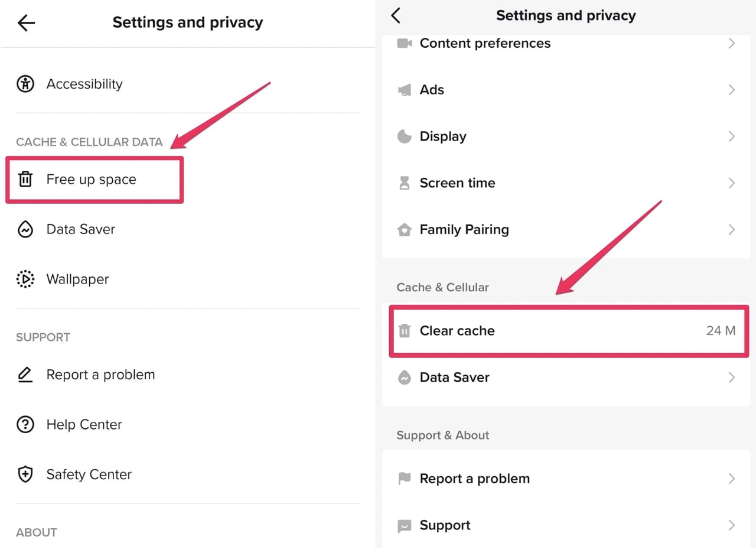The height and width of the screenshot is (553, 756).
Task: Tap the Free up space trash icon
Action: 25,179
